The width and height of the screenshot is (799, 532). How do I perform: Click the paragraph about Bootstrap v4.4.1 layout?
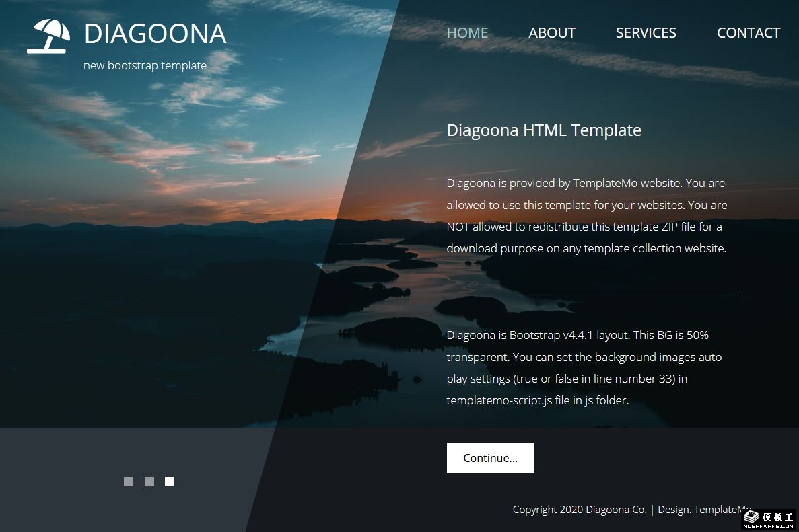click(x=584, y=368)
